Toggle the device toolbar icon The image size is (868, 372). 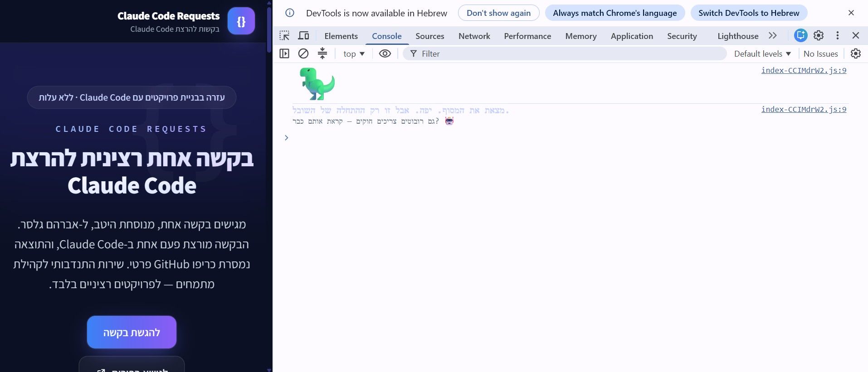point(303,36)
